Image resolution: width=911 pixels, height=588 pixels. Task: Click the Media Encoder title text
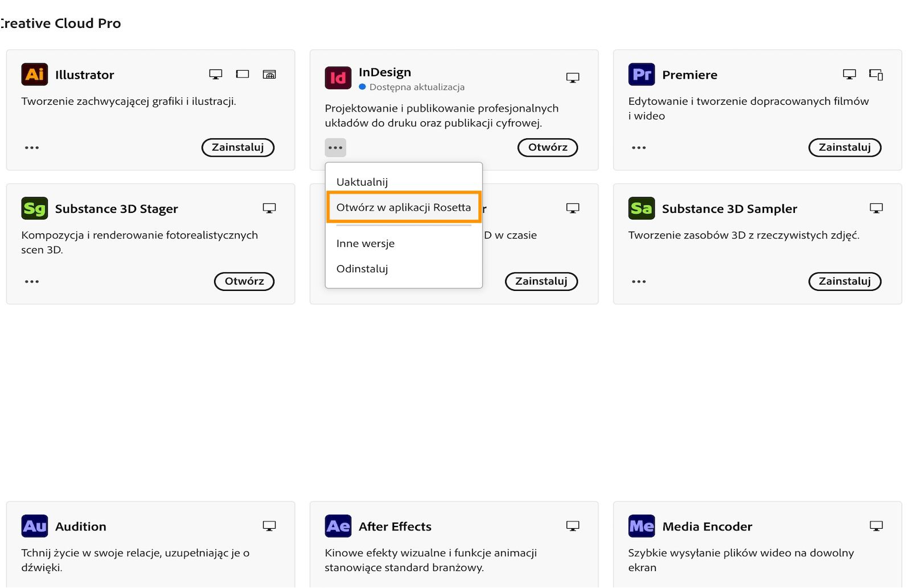(x=707, y=526)
